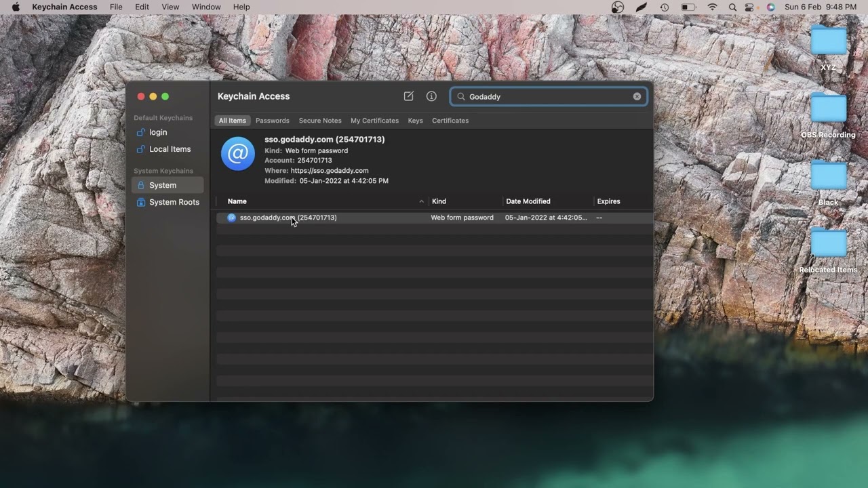Switch to the Keys tab

[416, 121]
